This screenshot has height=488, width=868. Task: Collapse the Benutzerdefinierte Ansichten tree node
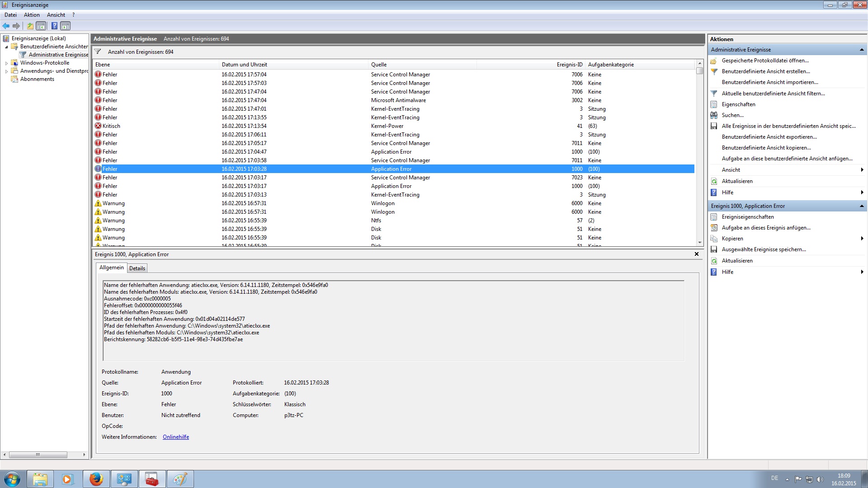pos(6,47)
